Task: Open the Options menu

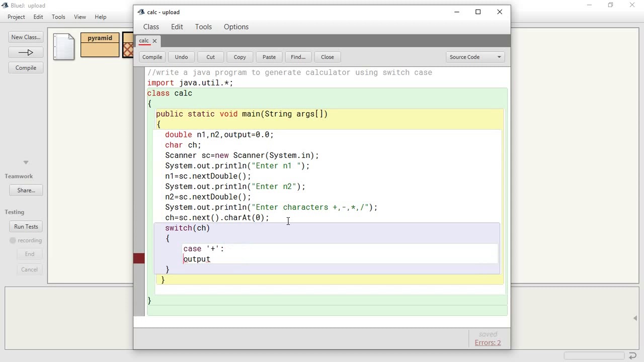Action: click(x=236, y=27)
